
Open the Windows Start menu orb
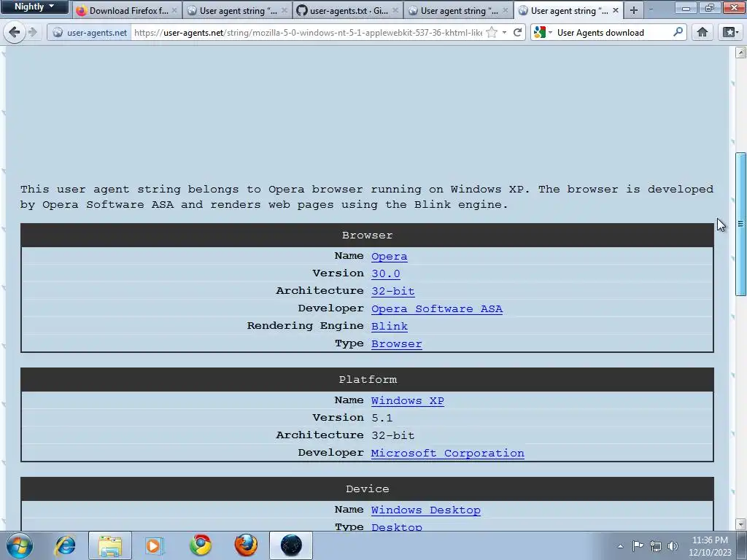point(20,545)
